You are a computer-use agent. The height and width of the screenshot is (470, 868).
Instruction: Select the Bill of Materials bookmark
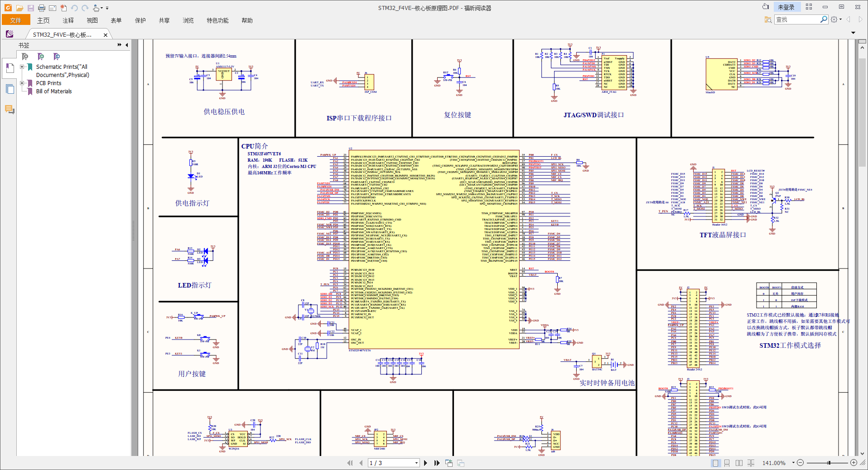pyautogui.click(x=54, y=91)
